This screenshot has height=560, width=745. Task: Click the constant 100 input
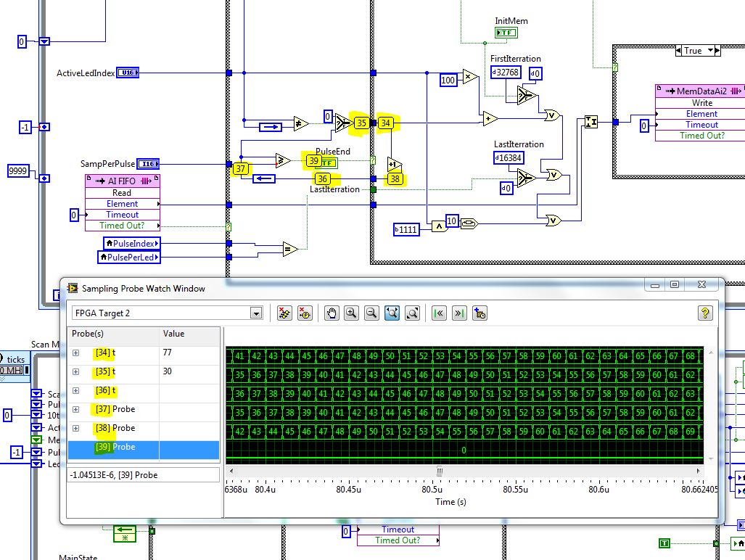pos(448,81)
